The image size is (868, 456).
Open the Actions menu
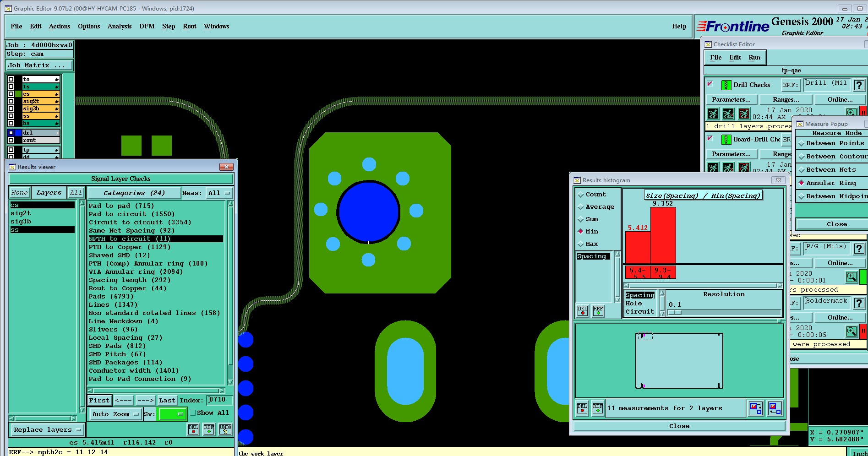[60, 27]
